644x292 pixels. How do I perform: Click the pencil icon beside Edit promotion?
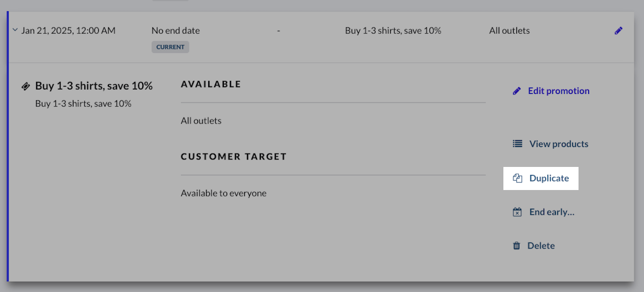coord(517,91)
